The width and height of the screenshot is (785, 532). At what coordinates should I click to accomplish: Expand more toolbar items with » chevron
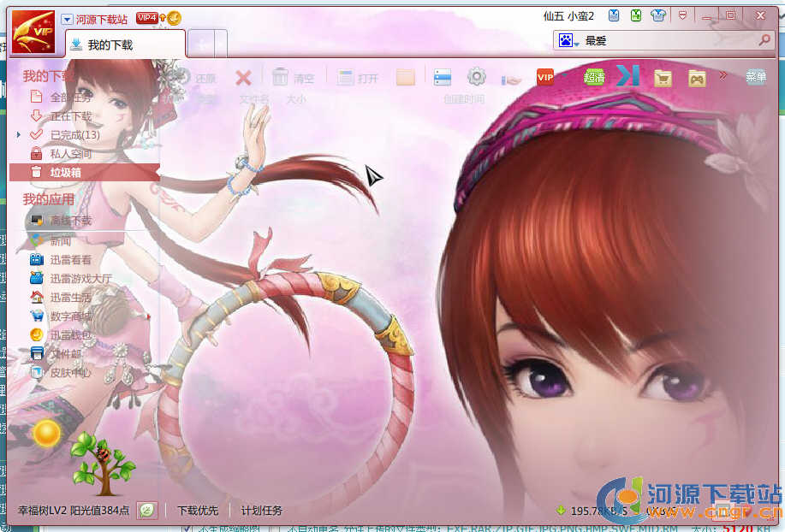(723, 75)
